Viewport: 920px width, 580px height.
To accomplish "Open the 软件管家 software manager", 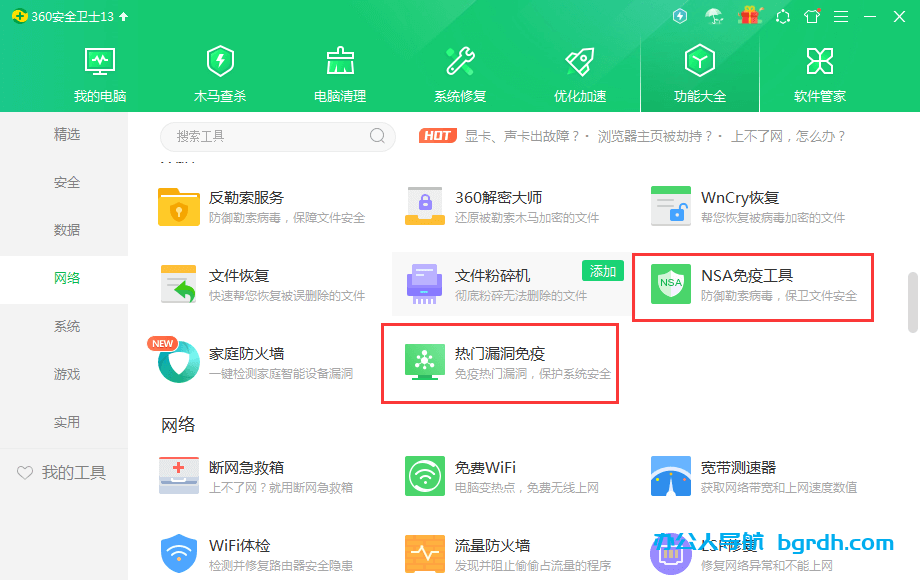I will [x=819, y=72].
